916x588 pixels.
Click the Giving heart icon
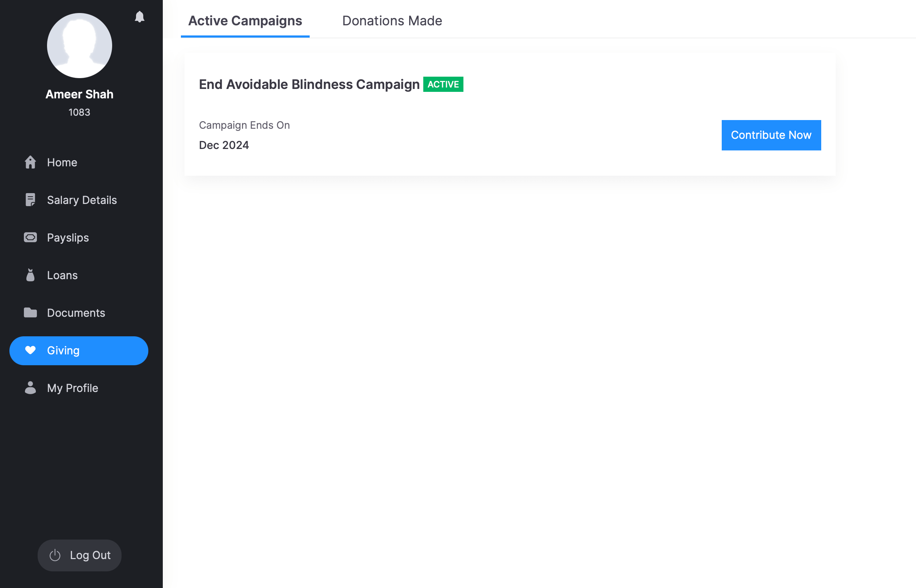click(x=30, y=350)
